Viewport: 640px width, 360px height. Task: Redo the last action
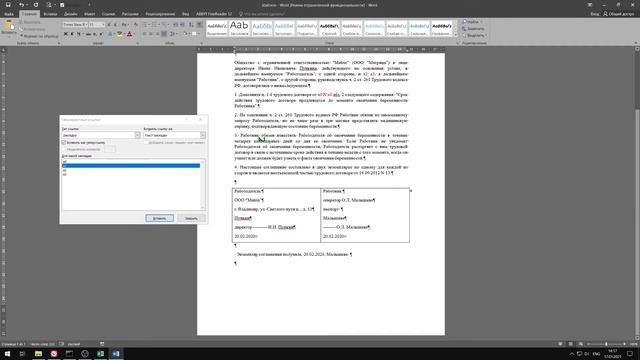point(36,5)
